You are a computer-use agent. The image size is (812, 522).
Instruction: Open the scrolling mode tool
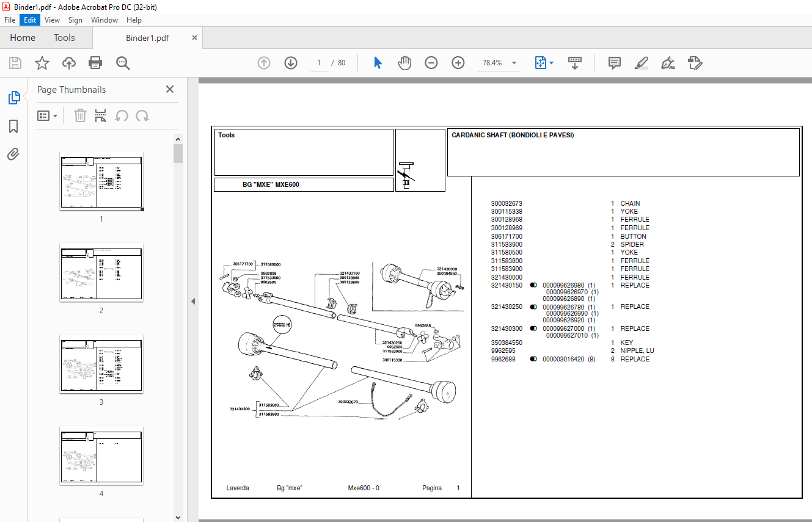574,63
